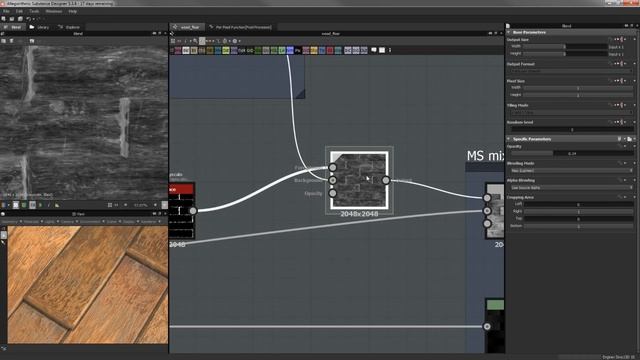Screen dimensions: 640x360
Task: Click the magnifier zoom icon in graph toolbar
Action: [195, 41]
